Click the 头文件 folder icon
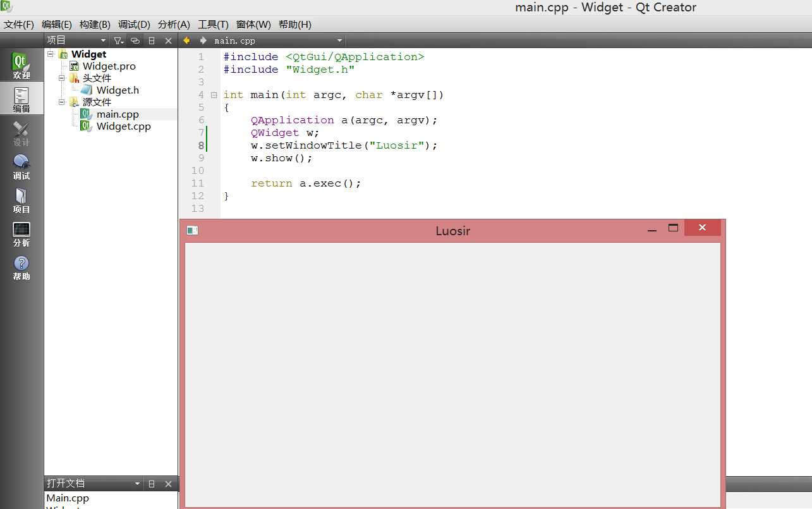The image size is (812, 509). (75, 78)
